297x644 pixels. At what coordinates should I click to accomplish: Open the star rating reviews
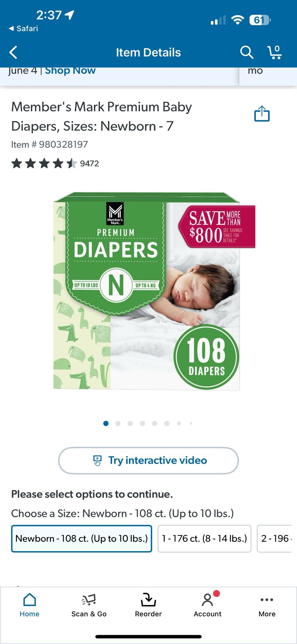[44, 164]
